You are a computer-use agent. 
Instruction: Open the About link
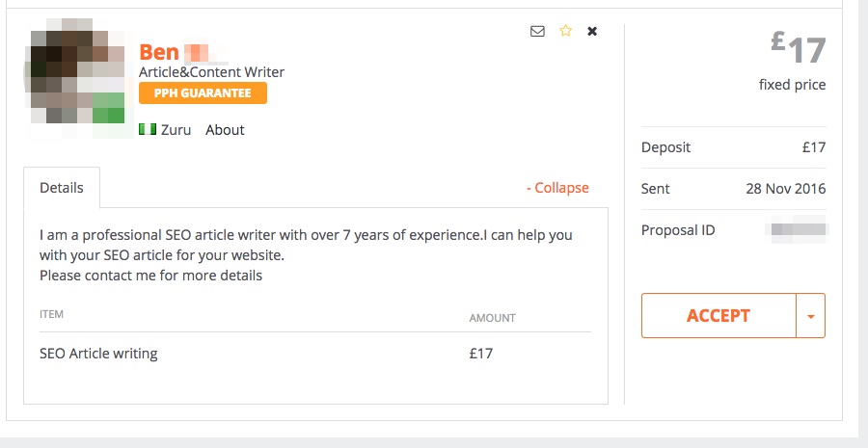pyautogui.click(x=225, y=130)
